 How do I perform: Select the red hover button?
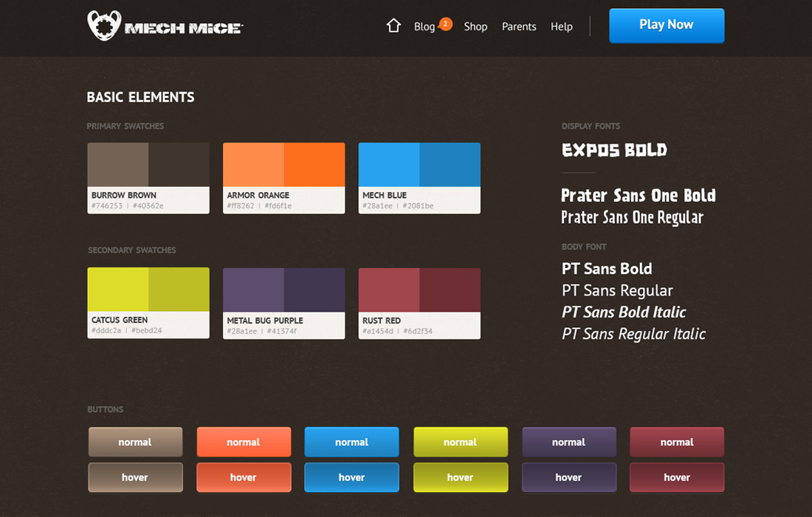(x=677, y=477)
